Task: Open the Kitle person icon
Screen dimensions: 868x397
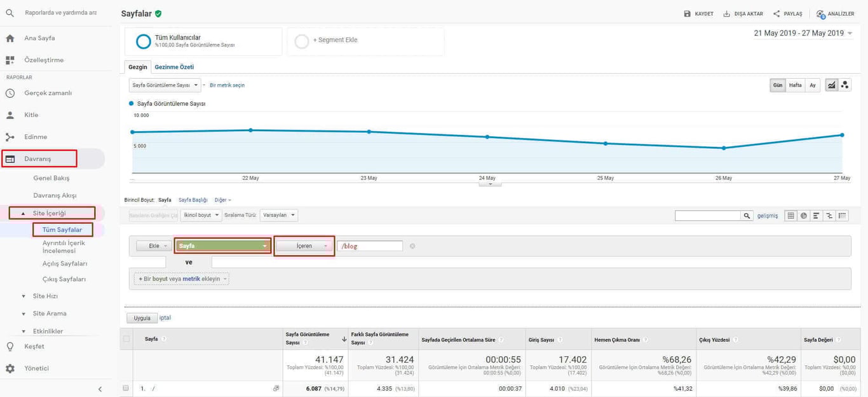Action: coord(10,115)
